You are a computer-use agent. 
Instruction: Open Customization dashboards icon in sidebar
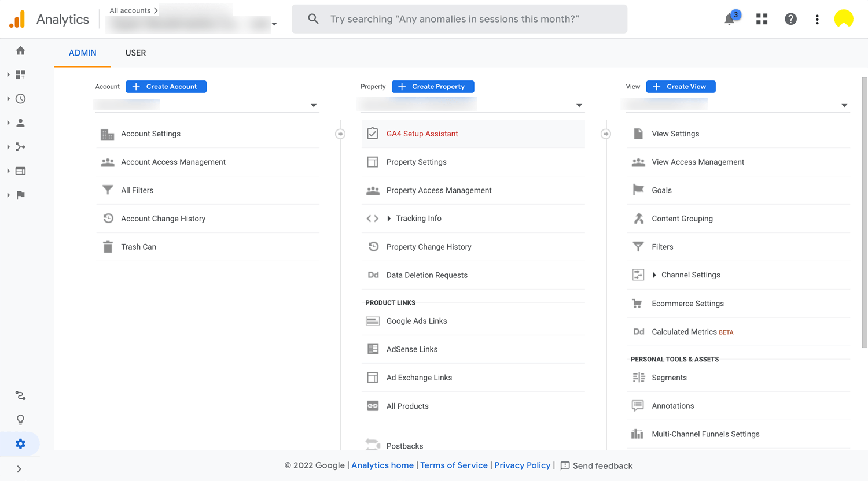coord(20,75)
